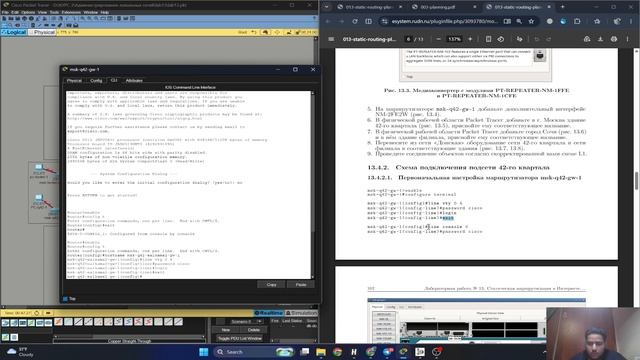Click the Paste button in CLI window
The width and height of the screenshot is (640, 360).
[x=301, y=284]
